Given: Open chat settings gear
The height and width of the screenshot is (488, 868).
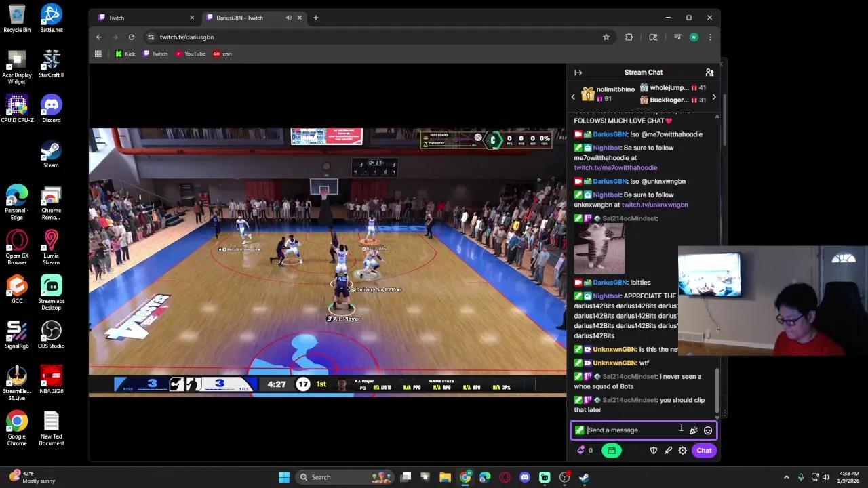Looking at the screenshot, I should 683,451.
